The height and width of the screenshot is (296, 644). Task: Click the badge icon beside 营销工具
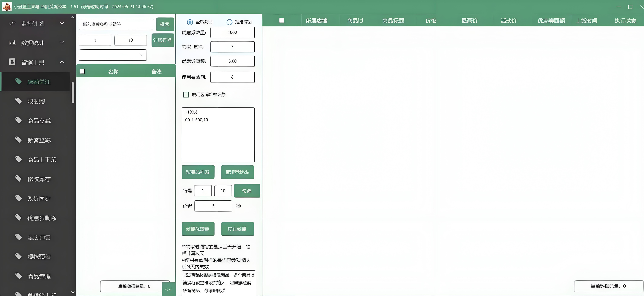point(12,62)
